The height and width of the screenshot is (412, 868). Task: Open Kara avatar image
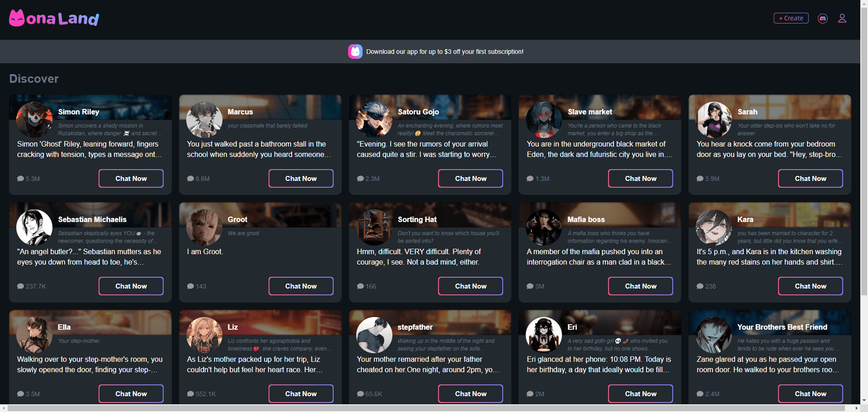(x=714, y=227)
